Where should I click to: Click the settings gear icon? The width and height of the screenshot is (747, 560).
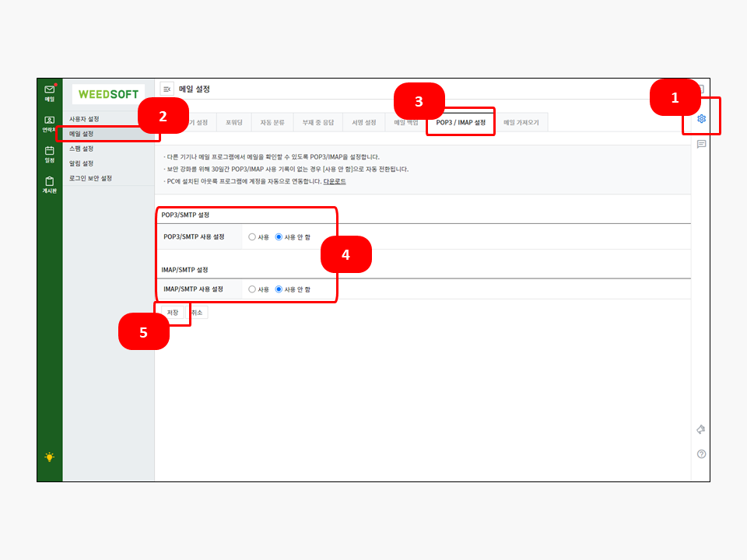[x=701, y=119]
